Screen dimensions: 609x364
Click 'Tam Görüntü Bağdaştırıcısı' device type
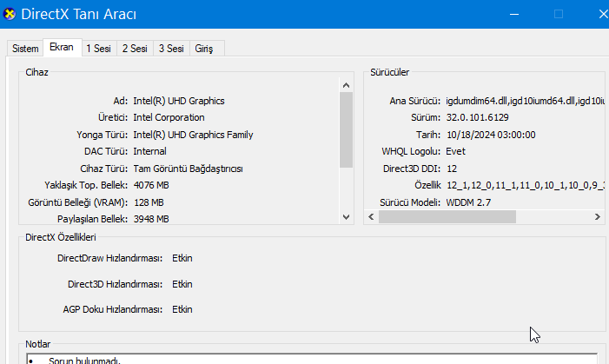point(188,169)
